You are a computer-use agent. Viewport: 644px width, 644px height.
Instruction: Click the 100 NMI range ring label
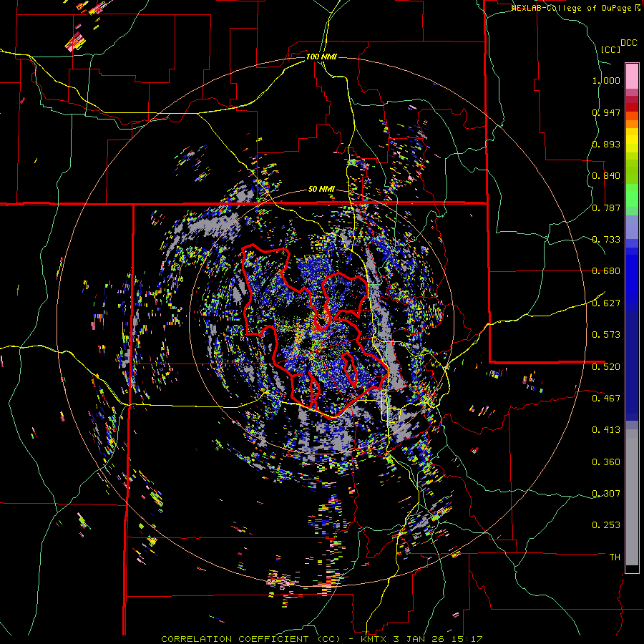pyautogui.click(x=321, y=57)
